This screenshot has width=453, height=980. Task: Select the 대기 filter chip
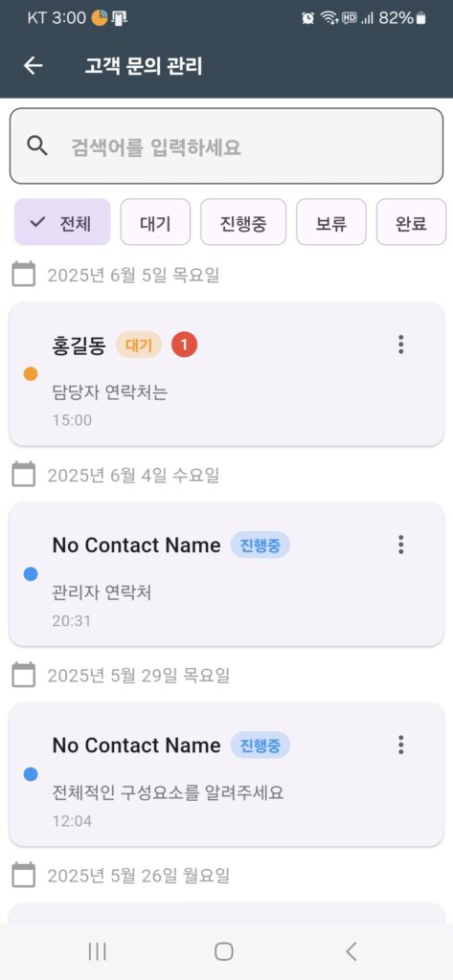pyautogui.click(x=155, y=222)
